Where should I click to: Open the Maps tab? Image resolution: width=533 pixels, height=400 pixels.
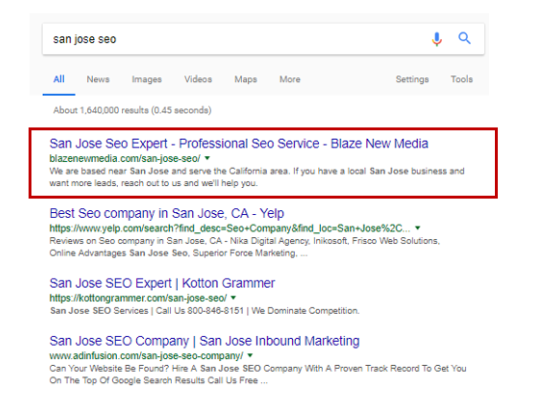click(x=245, y=79)
